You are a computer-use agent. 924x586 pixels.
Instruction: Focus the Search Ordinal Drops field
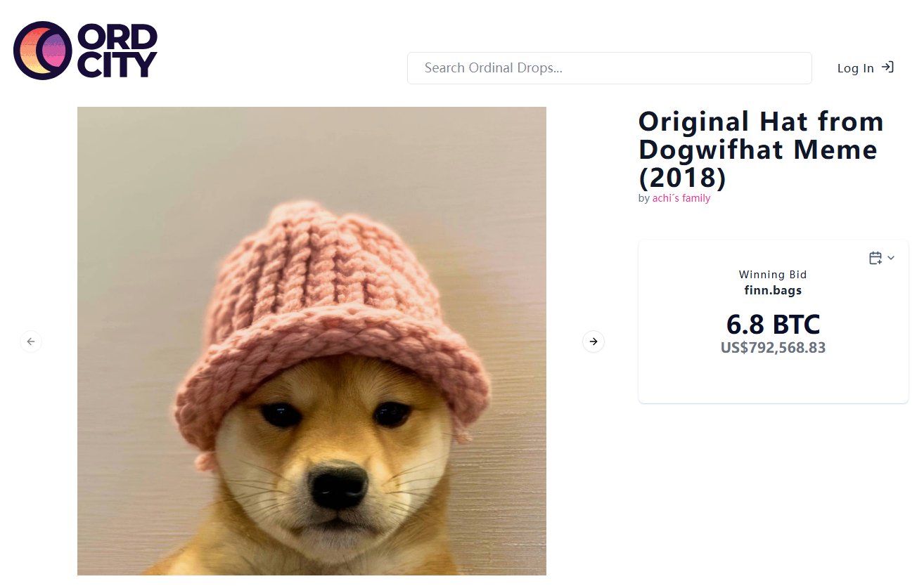click(610, 68)
